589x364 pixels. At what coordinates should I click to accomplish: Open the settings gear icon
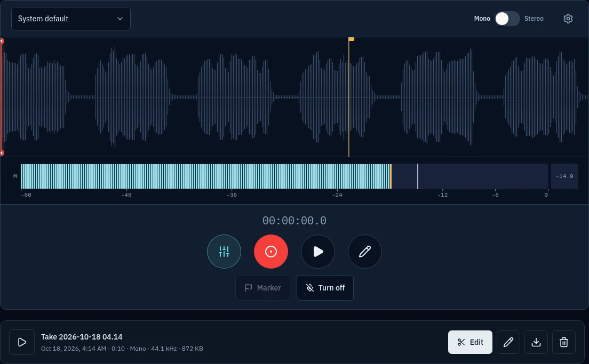click(x=568, y=19)
